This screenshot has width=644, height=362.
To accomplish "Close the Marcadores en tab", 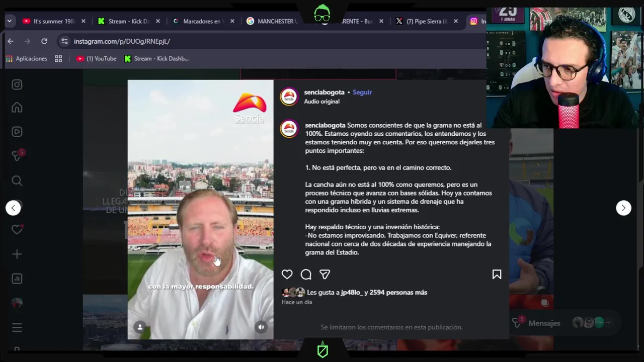I will (232, 21).
